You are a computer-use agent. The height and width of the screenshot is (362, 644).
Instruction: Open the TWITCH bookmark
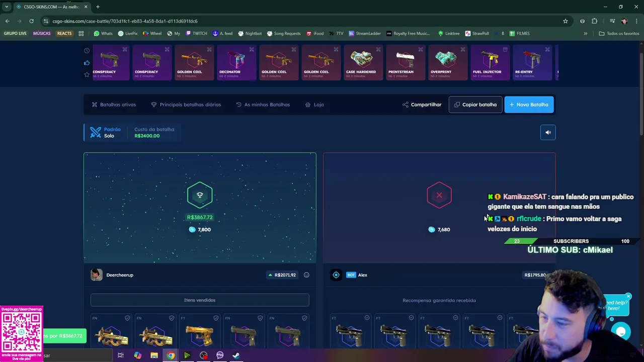(196, 33)
